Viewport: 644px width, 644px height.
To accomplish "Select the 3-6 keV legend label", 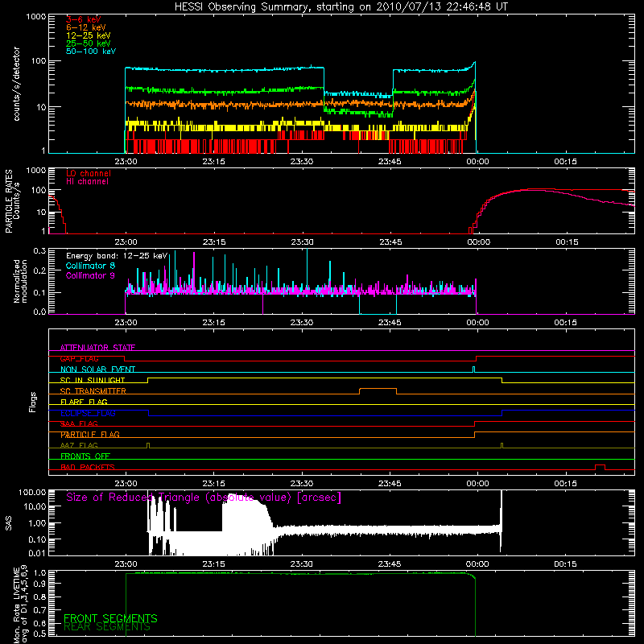I will click(84, 19).
